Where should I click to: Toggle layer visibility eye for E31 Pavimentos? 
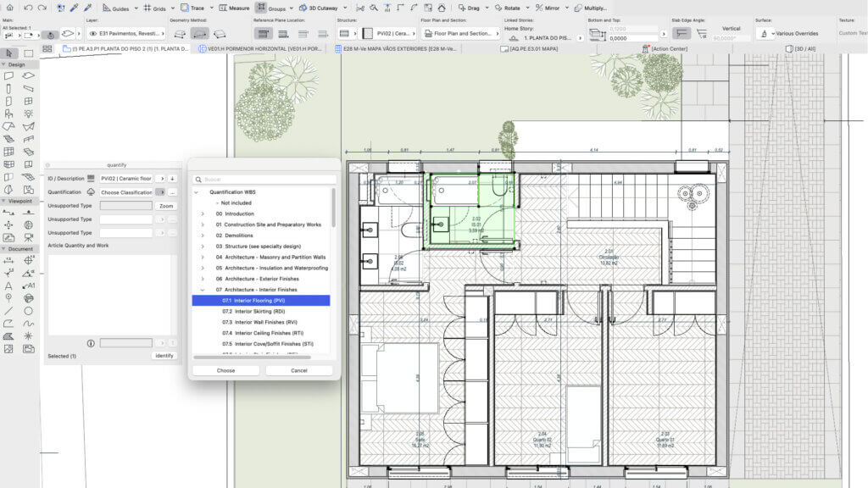pos(93,33)
